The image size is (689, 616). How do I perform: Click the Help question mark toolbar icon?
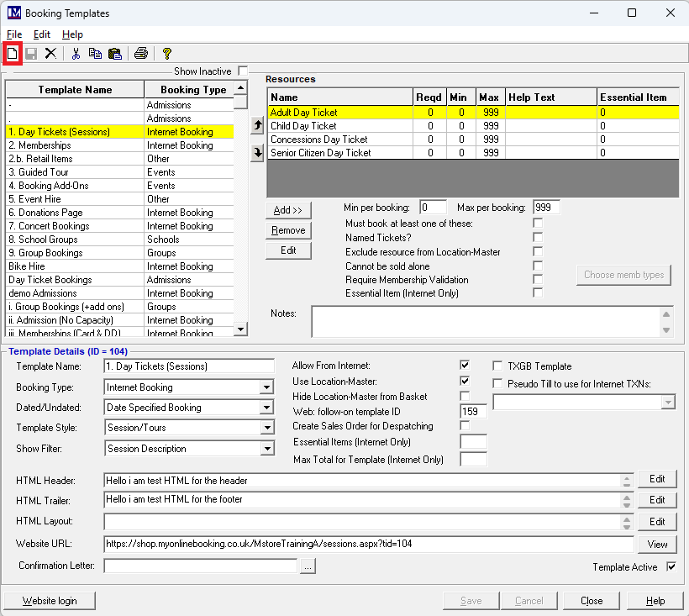(167, 54)
